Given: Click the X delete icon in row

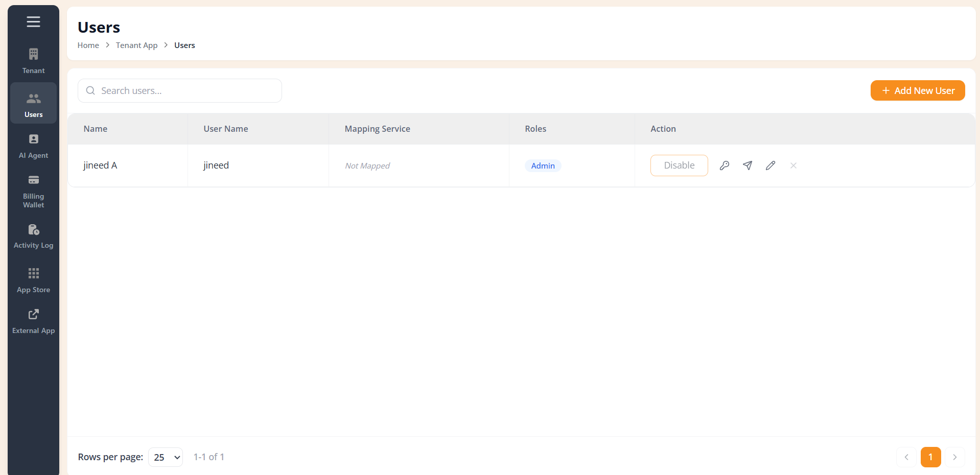Looking at the screenshot, I should [794, 165].
